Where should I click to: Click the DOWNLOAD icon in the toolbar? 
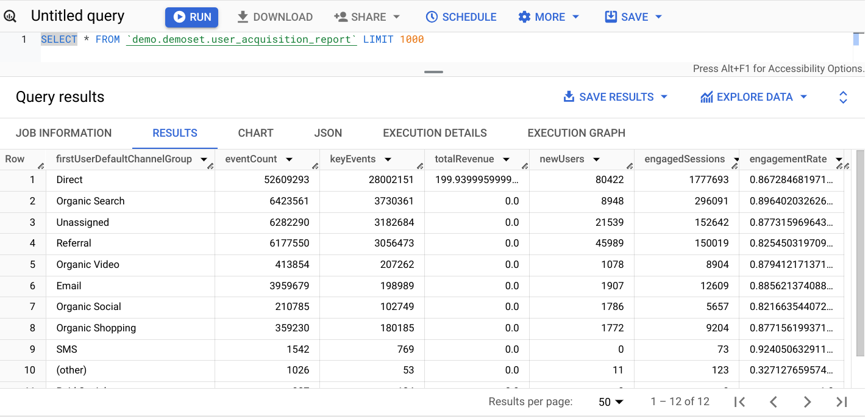pyautogui.click(x=241, y=16)
